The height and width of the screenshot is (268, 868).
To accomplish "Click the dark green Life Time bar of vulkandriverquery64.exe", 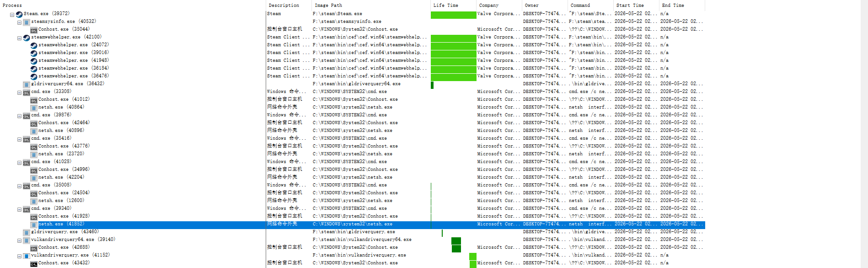I will [456, 241].
